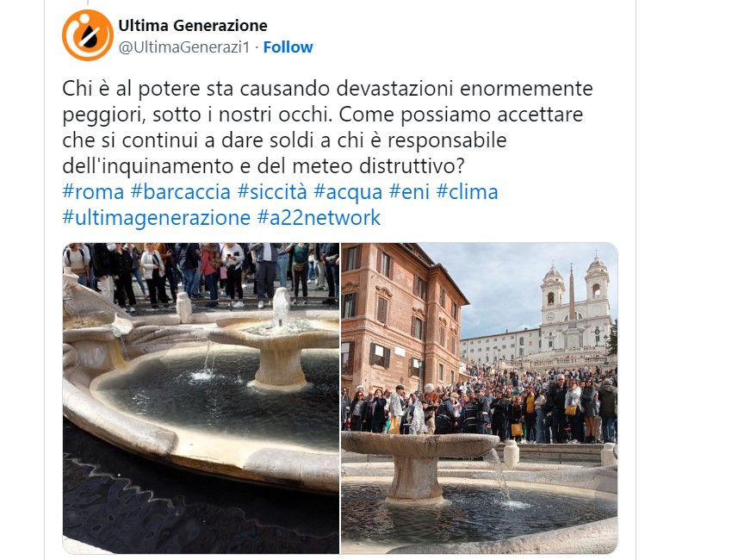This screenshot has height=560, width=738.
Task: Open the #ultimagenerazione hashtag
Action: tap(156, 218)
